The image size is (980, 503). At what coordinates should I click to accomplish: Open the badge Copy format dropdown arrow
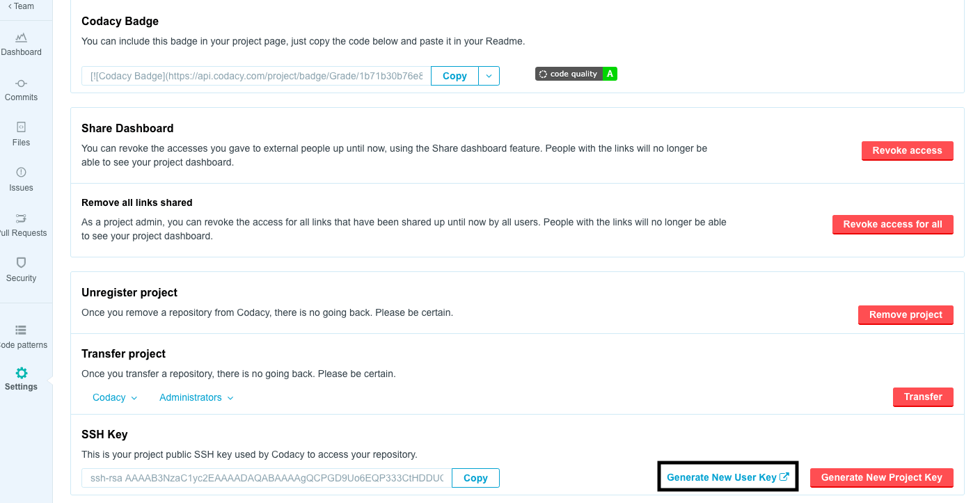pos(489,76)
